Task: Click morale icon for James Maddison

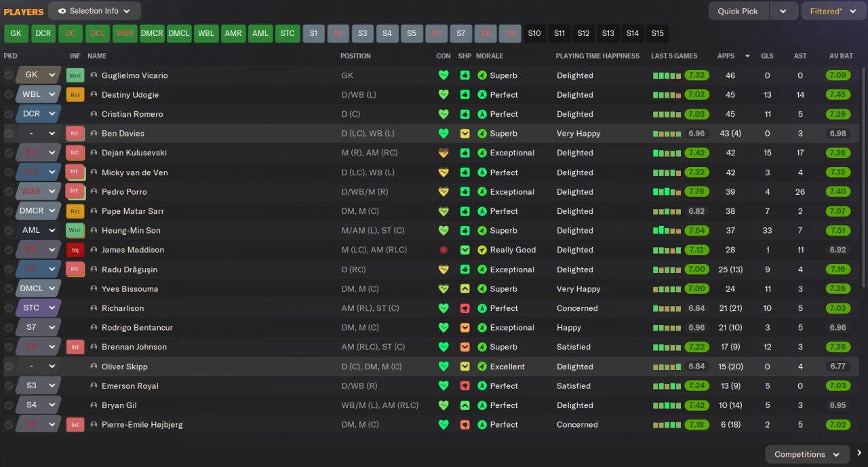Action: (x=482, y=250)
